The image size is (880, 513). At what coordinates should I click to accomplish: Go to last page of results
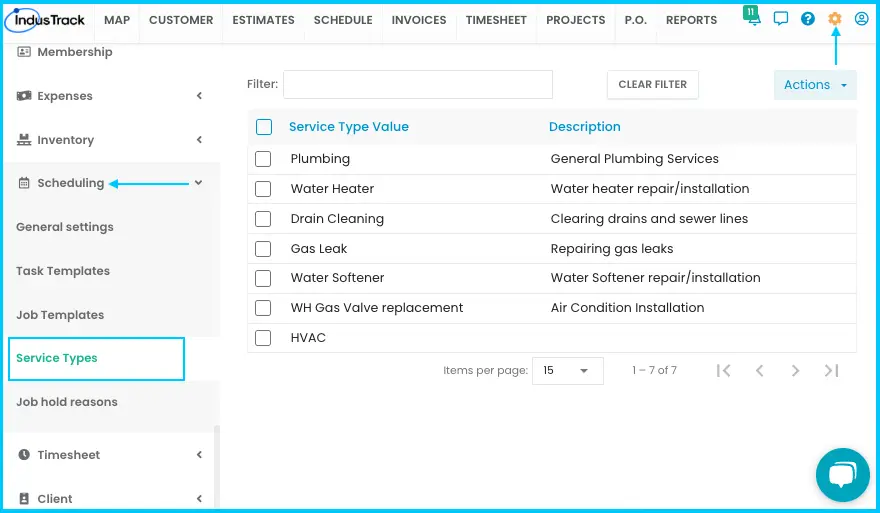(831, 370)
